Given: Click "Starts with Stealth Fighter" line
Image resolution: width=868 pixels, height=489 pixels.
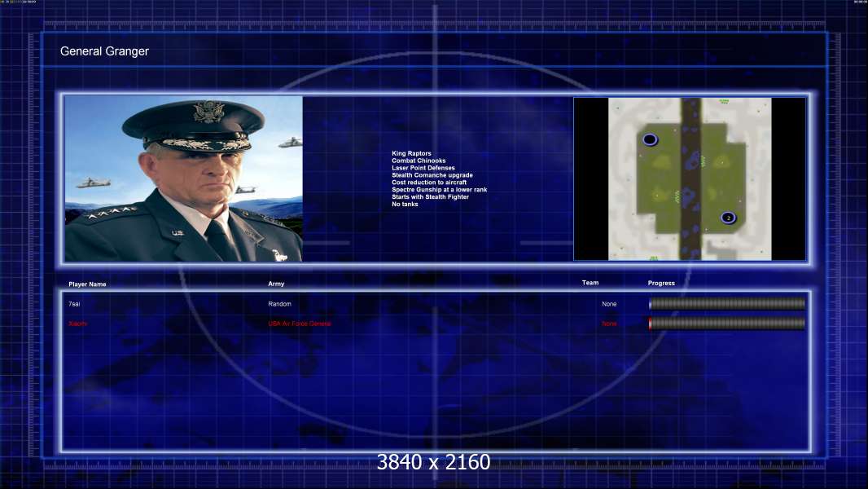Looking at the screenshot, I should (430, 196).
